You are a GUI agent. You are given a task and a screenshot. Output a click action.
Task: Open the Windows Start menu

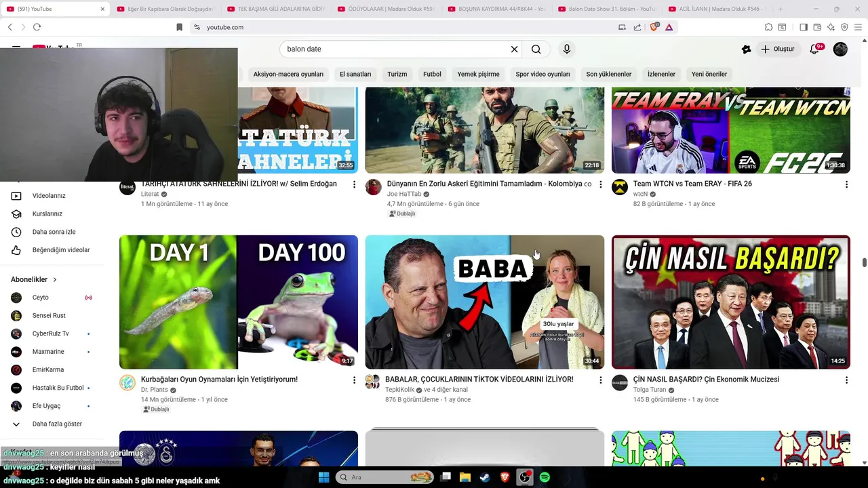click(x=323, y=477)
